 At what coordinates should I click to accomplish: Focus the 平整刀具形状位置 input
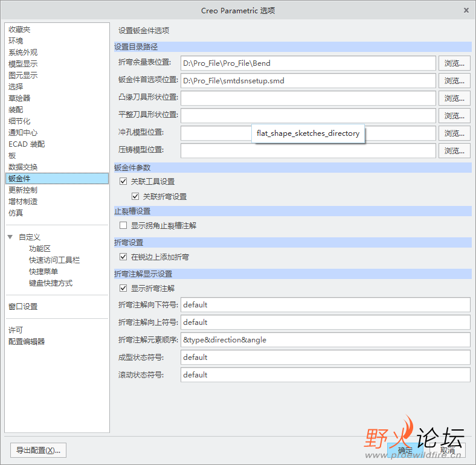[309, 116]
